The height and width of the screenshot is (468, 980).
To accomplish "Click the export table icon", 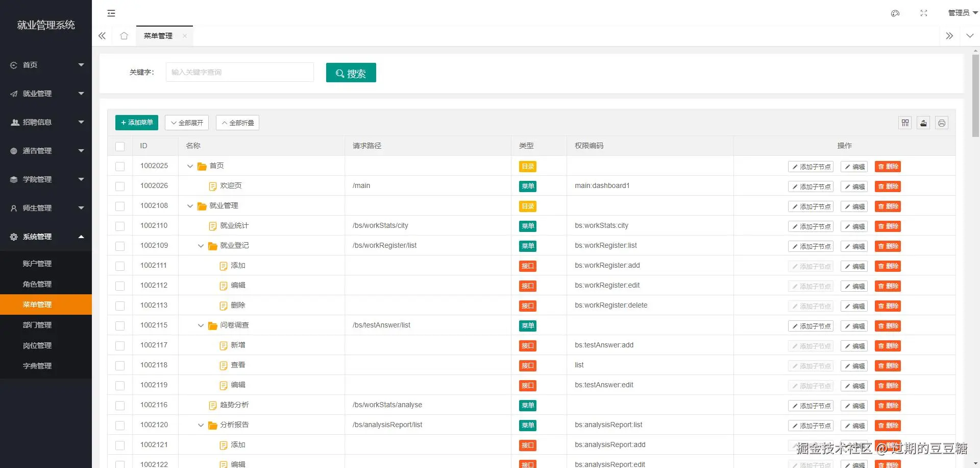I will click(923, 123).
